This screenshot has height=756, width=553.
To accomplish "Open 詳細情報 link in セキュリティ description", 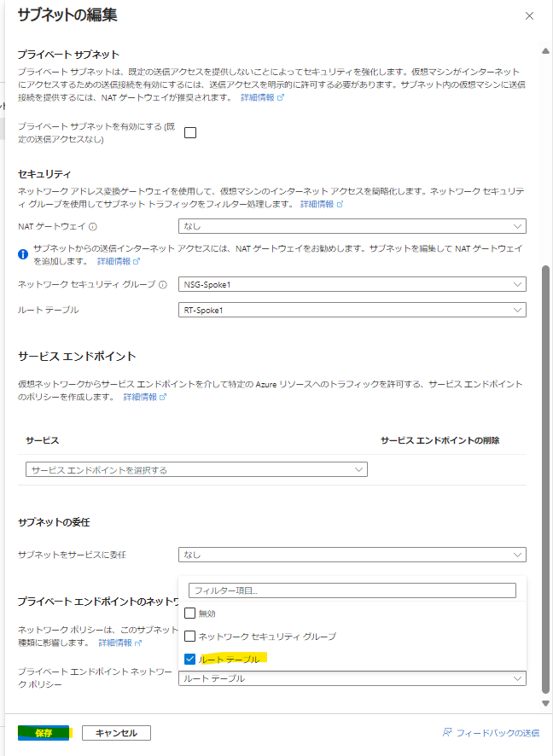I will (322, 204).
